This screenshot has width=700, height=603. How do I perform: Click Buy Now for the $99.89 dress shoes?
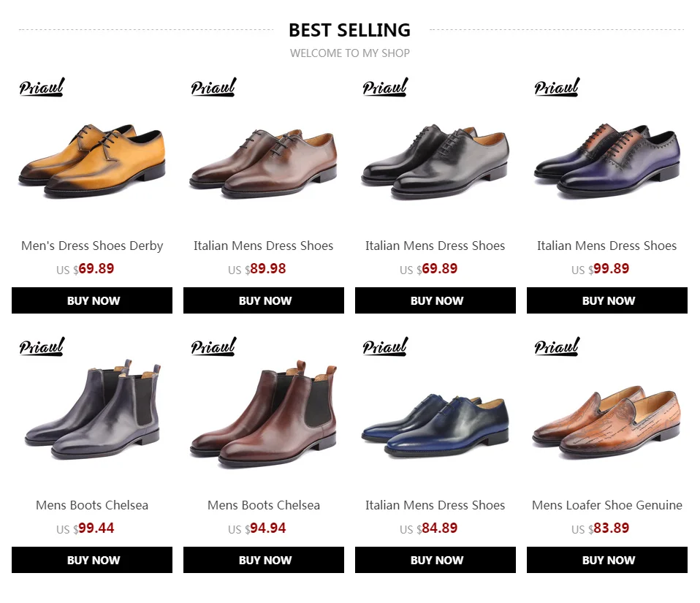click(607, 300)
